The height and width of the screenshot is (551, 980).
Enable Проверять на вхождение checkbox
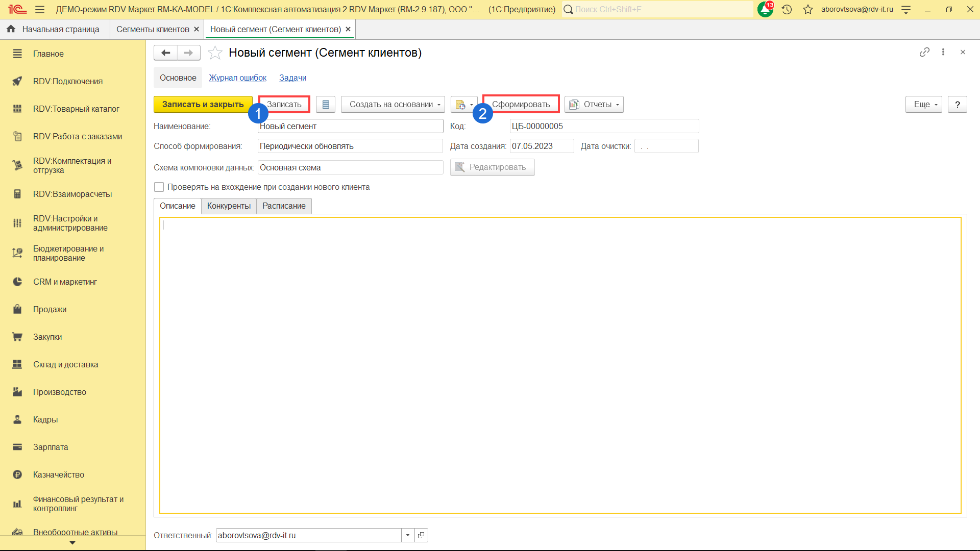[159, 187]
